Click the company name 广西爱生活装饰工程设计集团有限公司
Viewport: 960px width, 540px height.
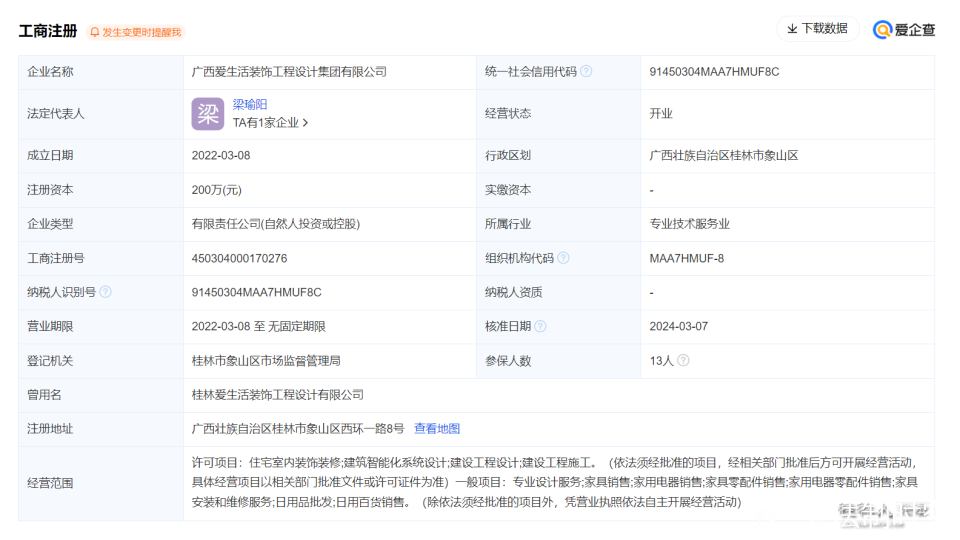(289, 72)
